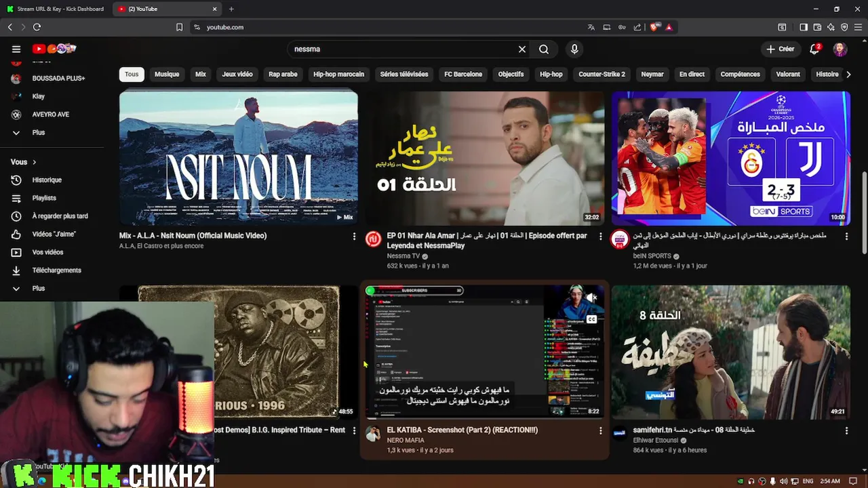This screenshot has width=868, height=488.
Task: Play Galatasaray Juventus highlights thumbnail
Action: (731, 158)
